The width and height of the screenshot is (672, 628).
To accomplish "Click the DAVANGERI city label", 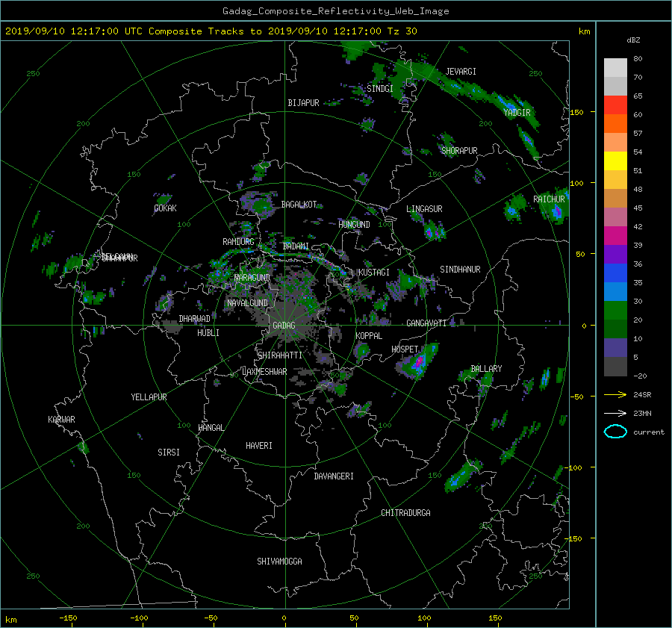I will pyautogui.click(x=334, y=476).
